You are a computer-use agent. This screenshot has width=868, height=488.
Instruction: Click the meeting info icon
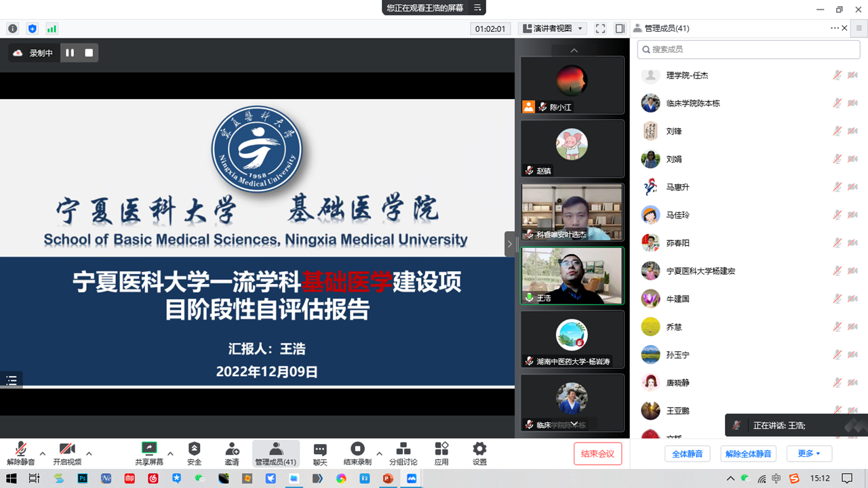(x=12, y=28)
